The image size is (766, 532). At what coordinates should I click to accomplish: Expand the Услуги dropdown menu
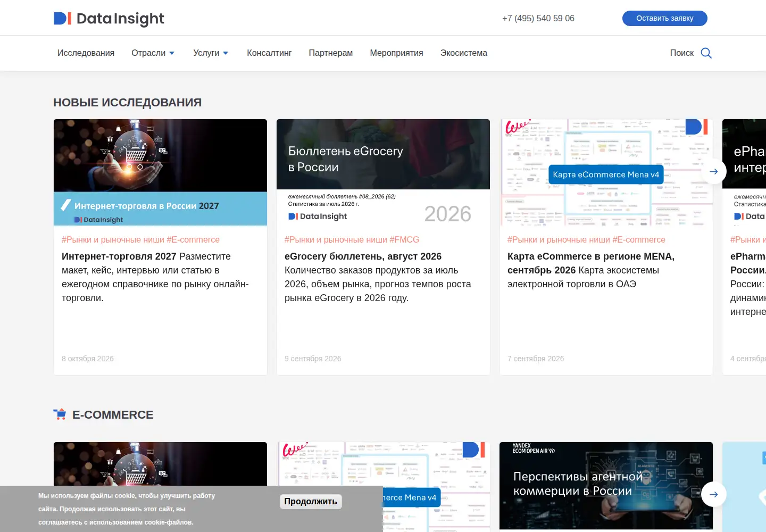pyautogui.click(x=211, y=53)
